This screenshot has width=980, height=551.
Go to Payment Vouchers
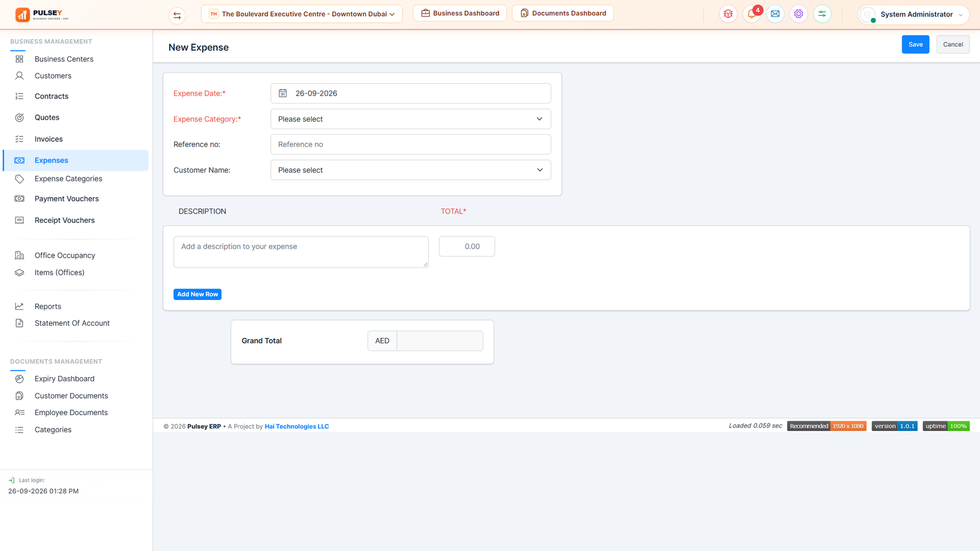(67, 199)
